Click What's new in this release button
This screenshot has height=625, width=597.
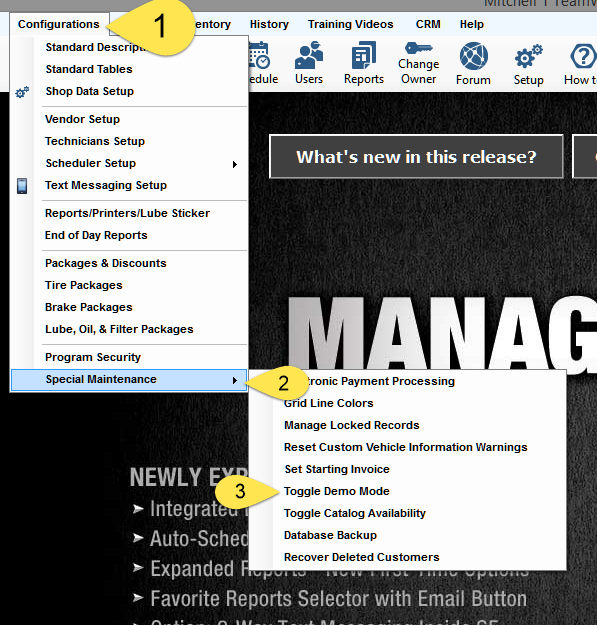[416, 157]
